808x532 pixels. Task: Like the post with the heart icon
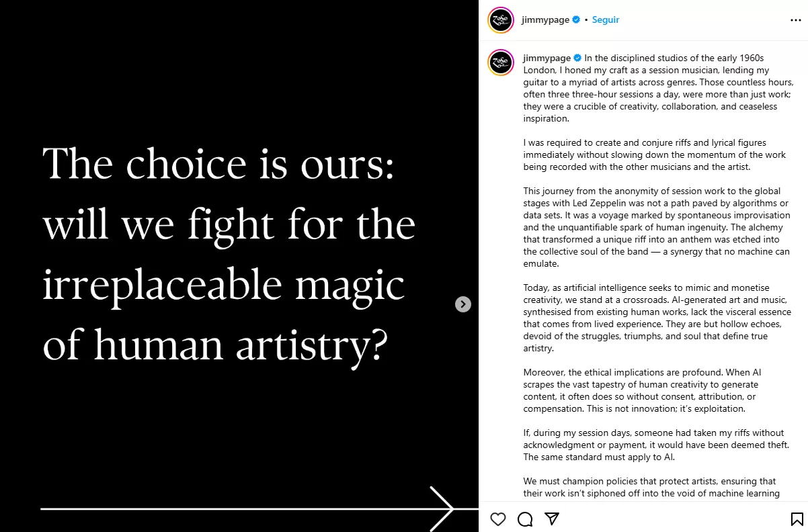(x=497, y=519)
